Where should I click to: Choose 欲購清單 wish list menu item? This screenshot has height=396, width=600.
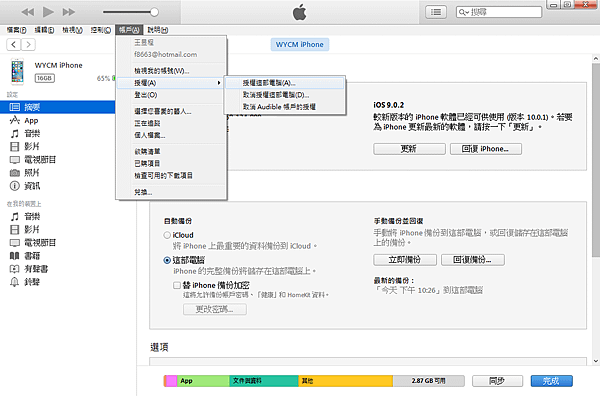tap(171, 152)
